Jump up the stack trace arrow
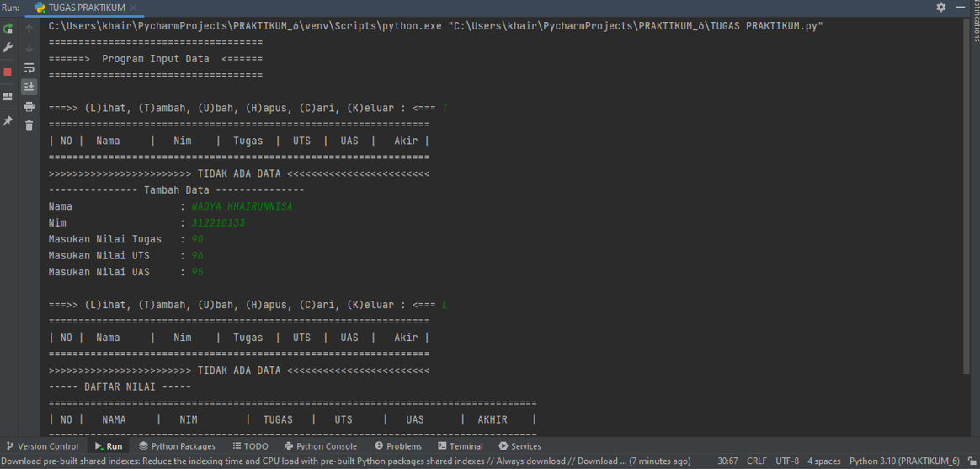980x469 pixels. click(29, 29)
